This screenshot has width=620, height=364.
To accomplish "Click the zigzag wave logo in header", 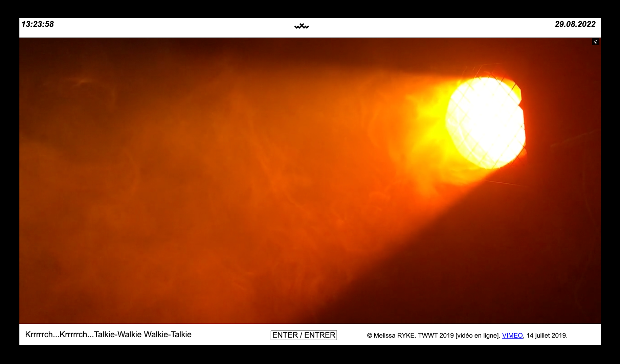I will pos(302,26).
